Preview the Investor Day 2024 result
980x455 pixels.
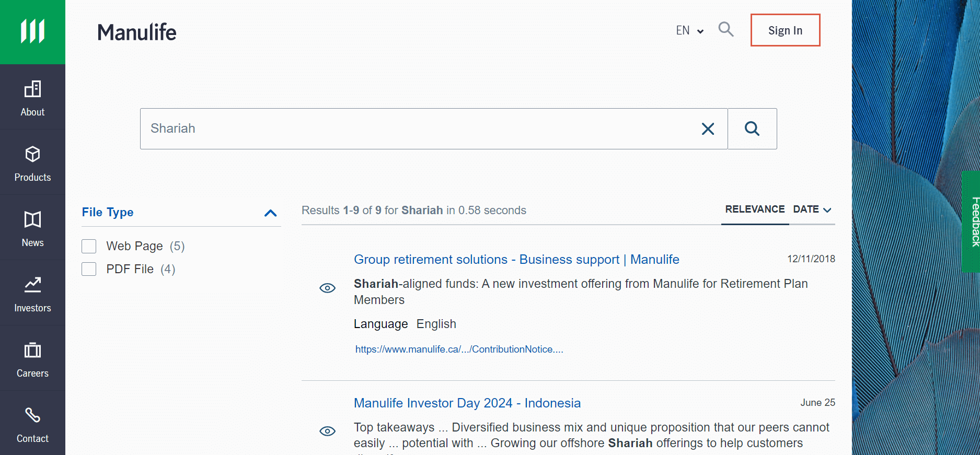pos(327,431)
